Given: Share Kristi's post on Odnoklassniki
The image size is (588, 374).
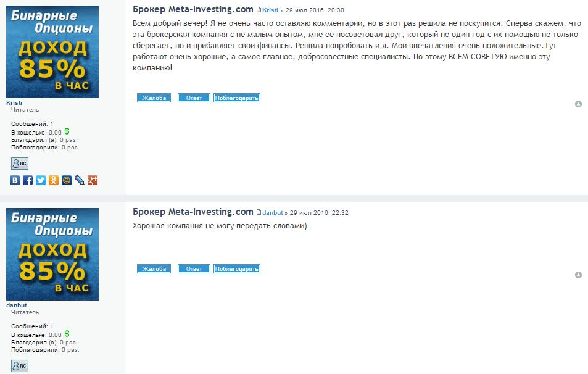Looking at the screenshot, I should click(x=54, y=180).
